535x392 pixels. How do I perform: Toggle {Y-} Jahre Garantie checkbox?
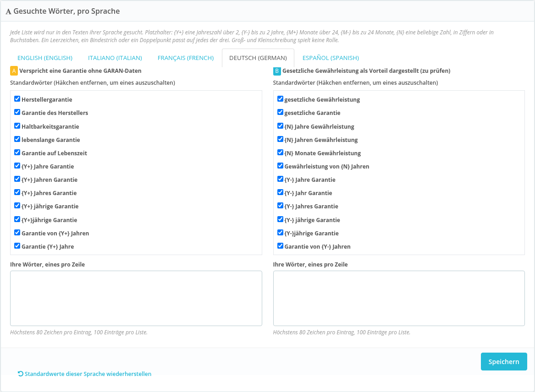(x=280, y=179)
